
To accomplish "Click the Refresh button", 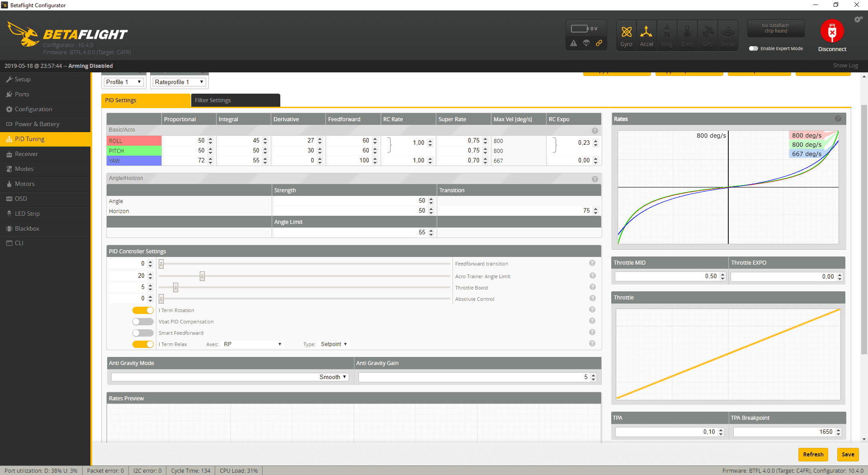I will tap(813, 454).
